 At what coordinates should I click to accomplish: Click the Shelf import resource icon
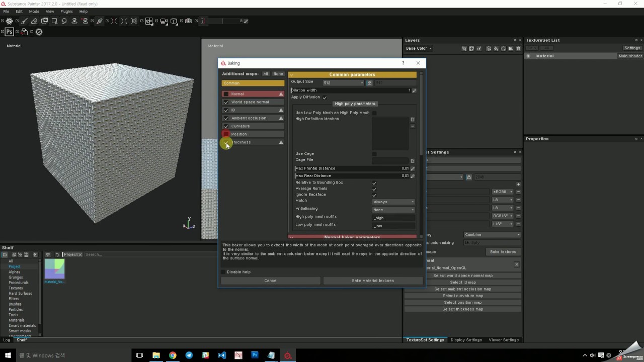pyautogui.click(x=35, y=254)
